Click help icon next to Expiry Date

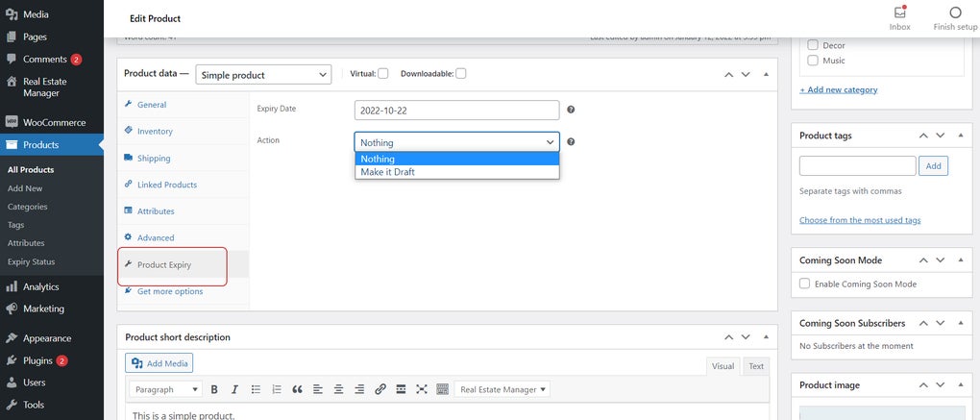point(571,110)
